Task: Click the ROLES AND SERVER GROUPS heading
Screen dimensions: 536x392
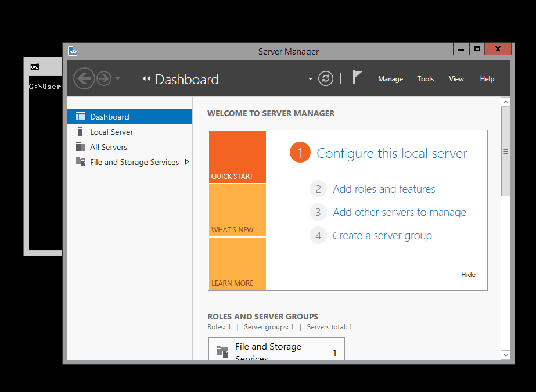Action: click(x=263, y=317)
